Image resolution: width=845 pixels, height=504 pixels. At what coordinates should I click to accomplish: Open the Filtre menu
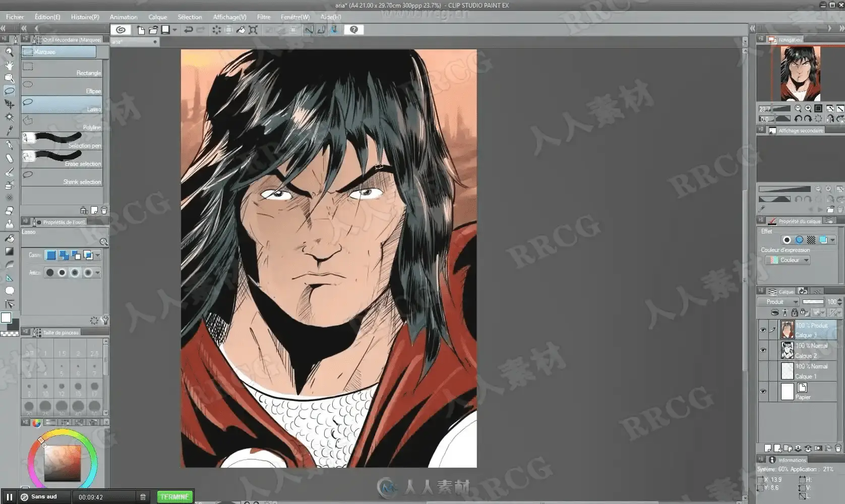[264, 17]
